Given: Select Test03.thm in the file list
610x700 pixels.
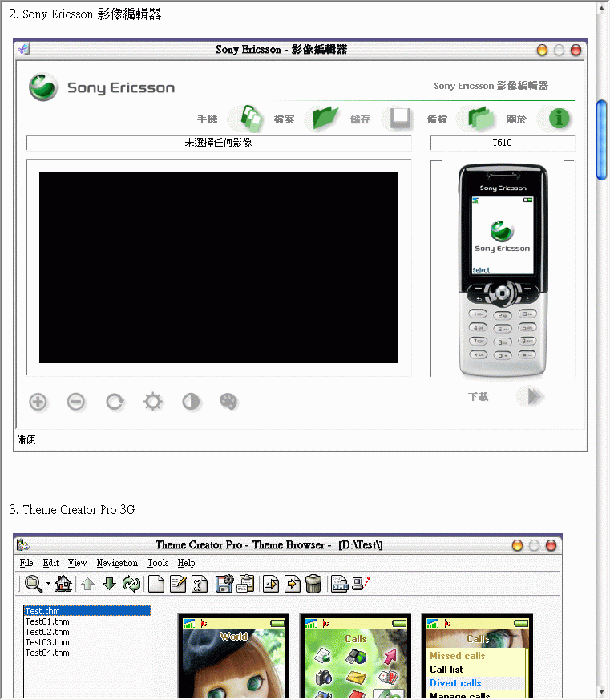Looking at the screenshot, I should (47, 642).
